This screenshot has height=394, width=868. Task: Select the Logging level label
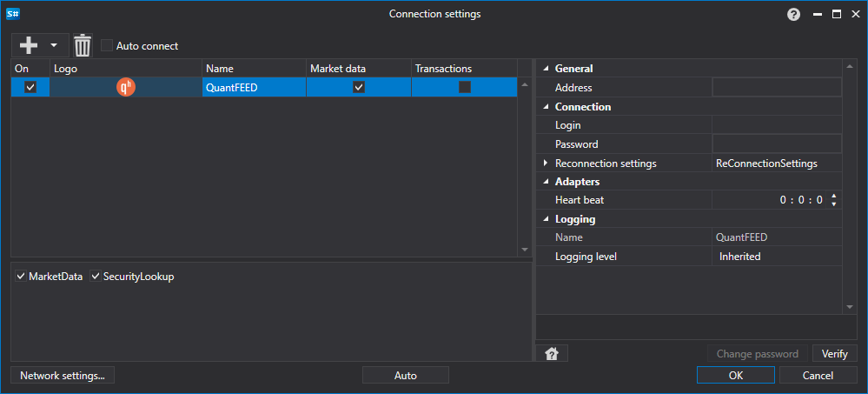click(x=586, y=257)
